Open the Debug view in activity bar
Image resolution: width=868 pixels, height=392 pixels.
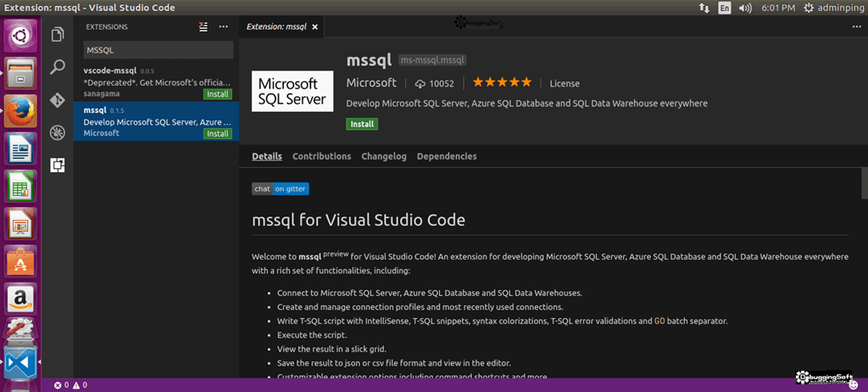click(x=58, y=132)
